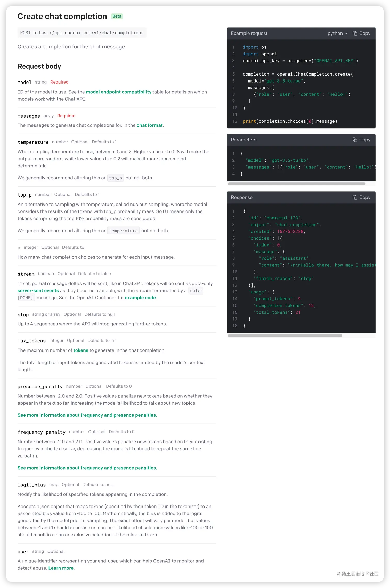Viewport: 390px width, 588px height.
Task: Open penalties info link under frequency_penalty
Action: click(x=87, y=468)
